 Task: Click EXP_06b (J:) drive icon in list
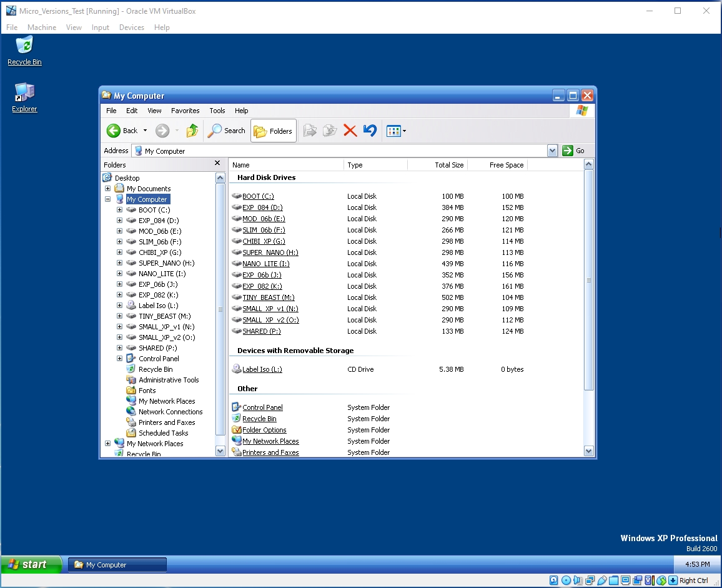pyautogui.click(x=237, y=275)
